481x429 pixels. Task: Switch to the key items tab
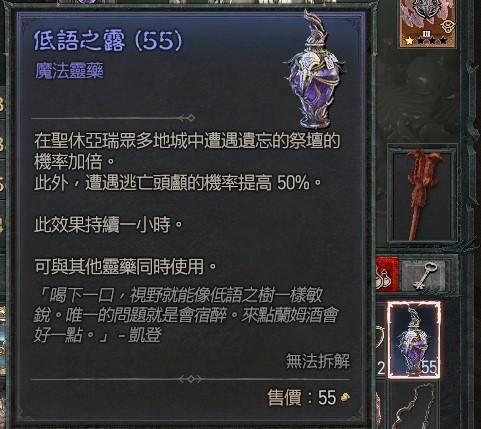(425, 274)
